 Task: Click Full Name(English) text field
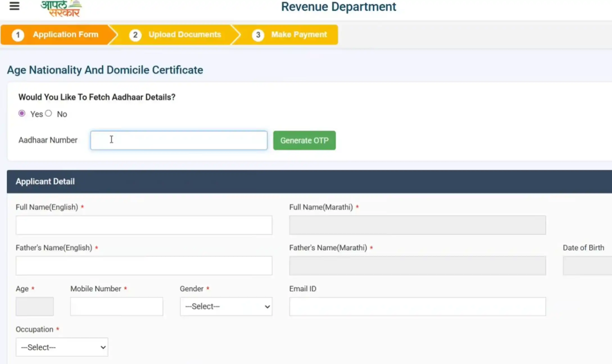coord(144,225)
